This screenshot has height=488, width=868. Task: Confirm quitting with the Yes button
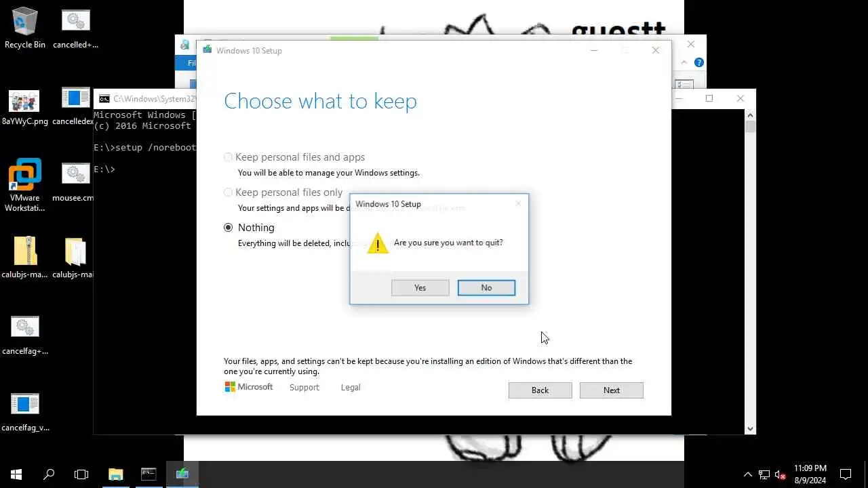point(420,288)
